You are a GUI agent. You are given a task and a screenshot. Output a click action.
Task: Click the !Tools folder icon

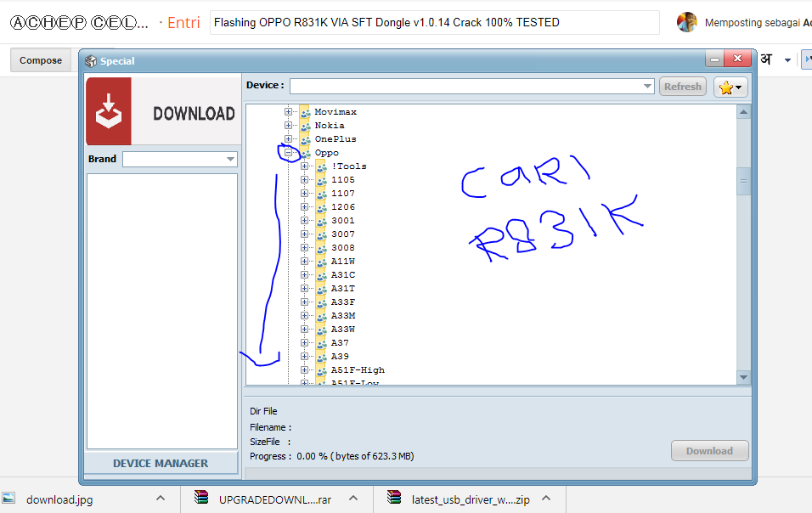pos(322,166)
